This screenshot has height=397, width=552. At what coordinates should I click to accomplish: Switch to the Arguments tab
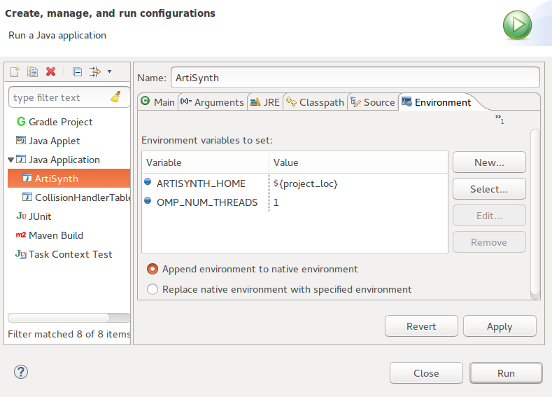(212, 102)
